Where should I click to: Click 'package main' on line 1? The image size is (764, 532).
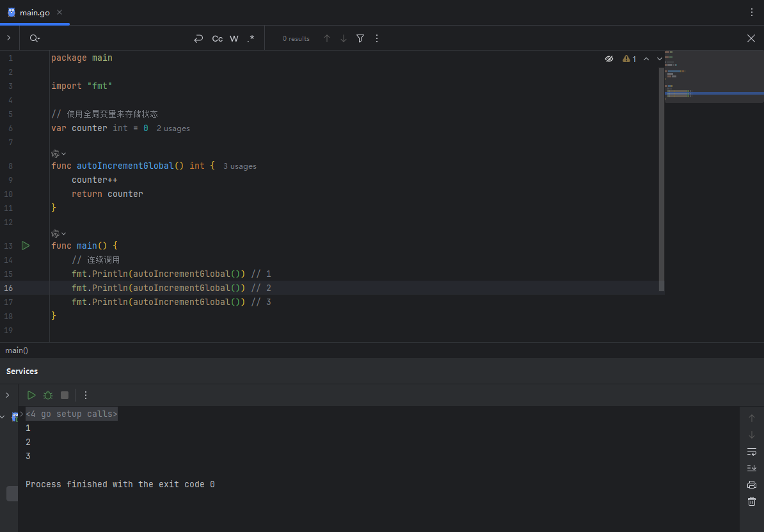point(82,58)
